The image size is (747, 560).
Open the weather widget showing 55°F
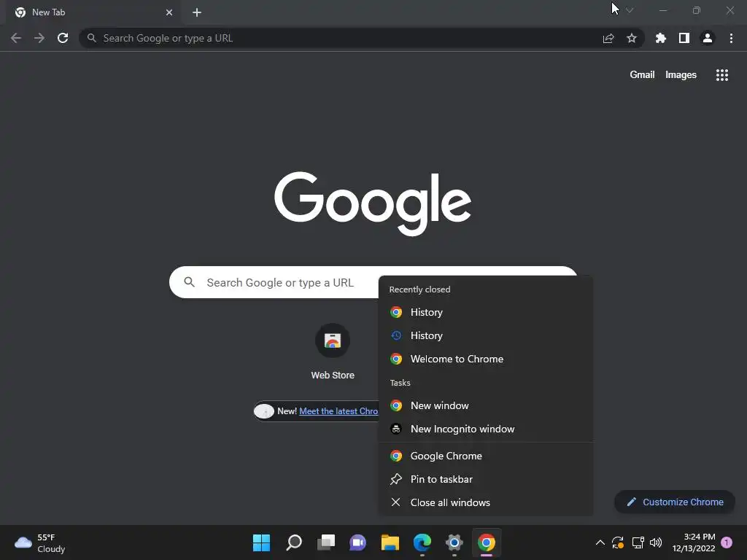point(41,542)
